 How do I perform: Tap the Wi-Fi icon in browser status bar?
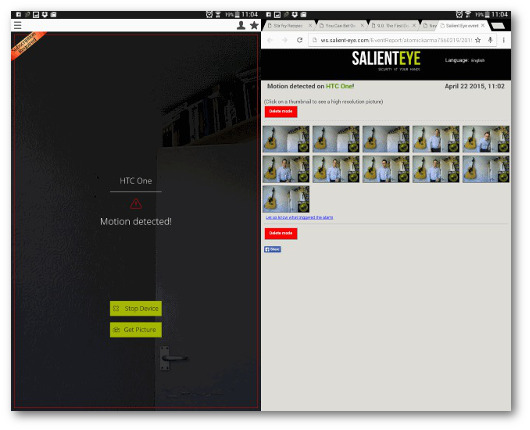(x=468, y=15)
